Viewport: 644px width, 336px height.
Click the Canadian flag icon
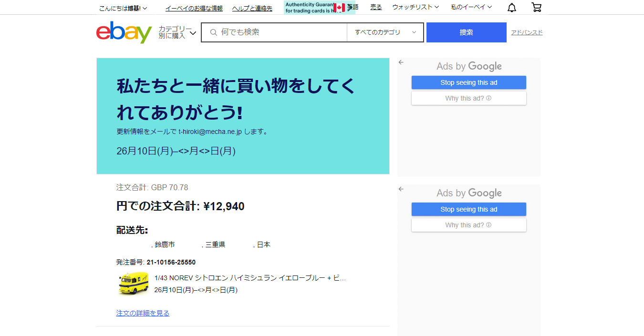tap(339, 8)
